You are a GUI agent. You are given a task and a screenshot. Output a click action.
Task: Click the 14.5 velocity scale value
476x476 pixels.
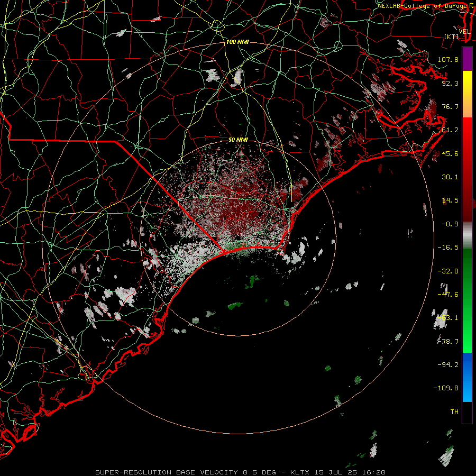tap(450, 200)
